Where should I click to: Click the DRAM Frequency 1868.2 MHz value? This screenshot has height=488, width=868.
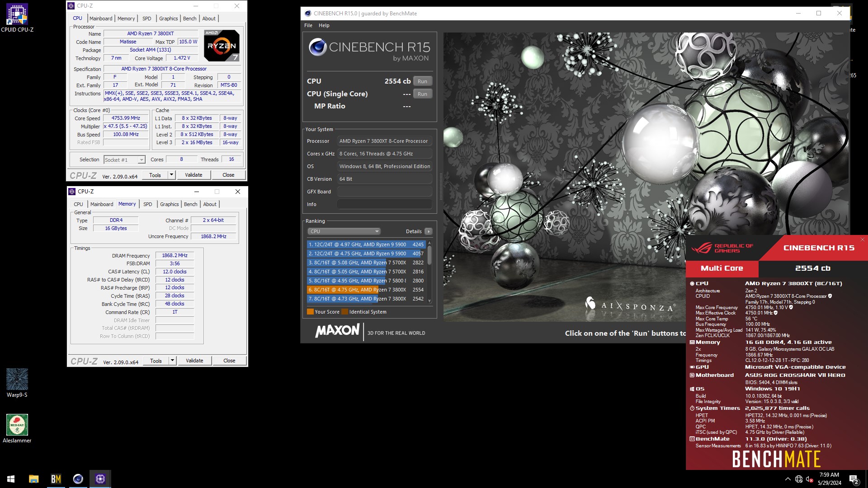(x=175, y=256)
